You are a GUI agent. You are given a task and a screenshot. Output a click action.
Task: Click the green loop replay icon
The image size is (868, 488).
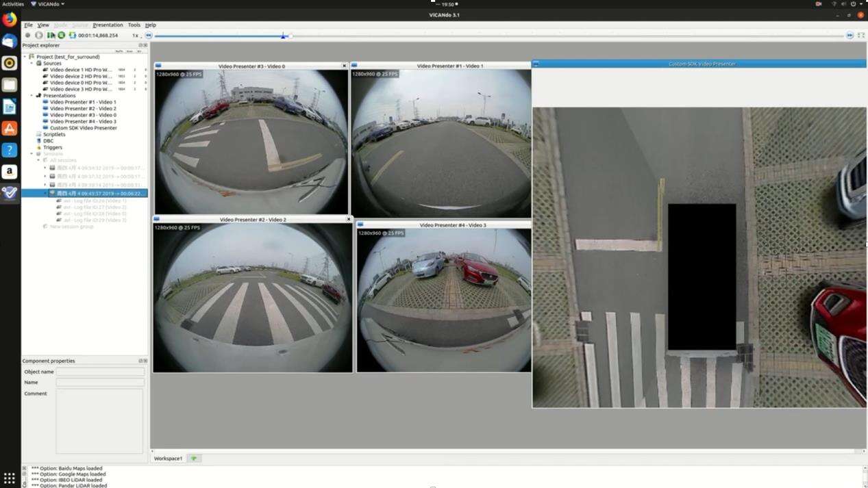coord(62,35)
